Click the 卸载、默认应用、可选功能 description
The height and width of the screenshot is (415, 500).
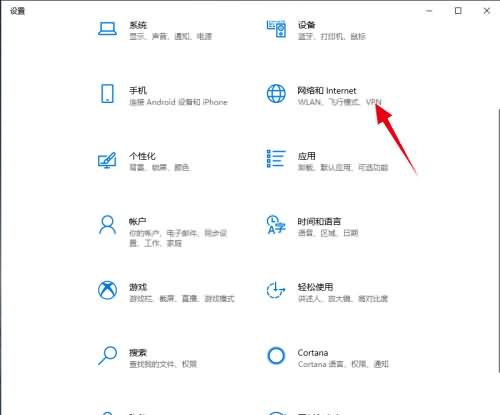pyautogui.click(x=343, y=167)
